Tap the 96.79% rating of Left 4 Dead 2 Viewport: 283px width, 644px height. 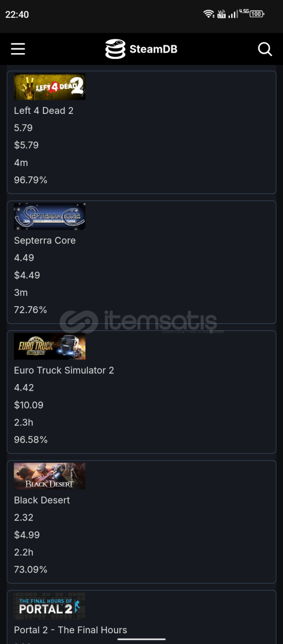click(x=30, y=180)
